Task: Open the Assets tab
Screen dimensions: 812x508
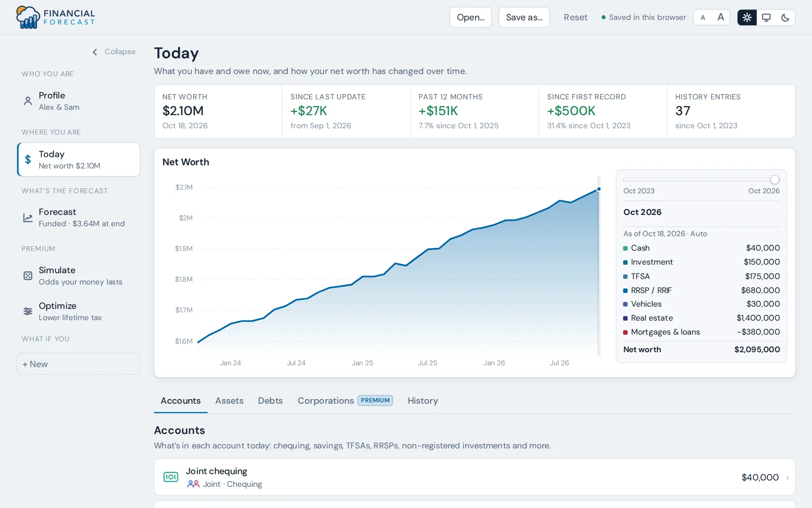Action: pyautogui.click(x=229, y=401)
